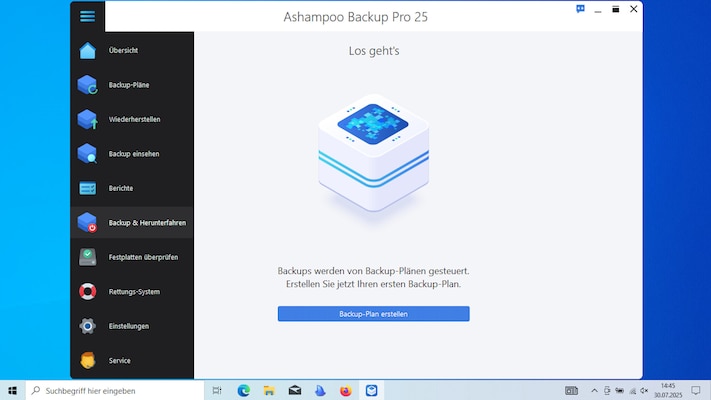Viewport: 711px width, 400px height.
Task: Open the notification center in the taskbar
Action: pos(696,391)
